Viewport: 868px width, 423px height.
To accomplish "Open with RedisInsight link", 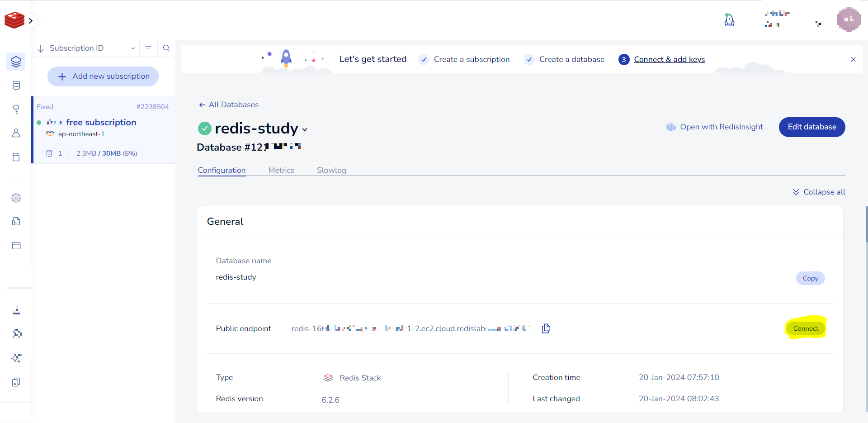I will click(715, 127).
